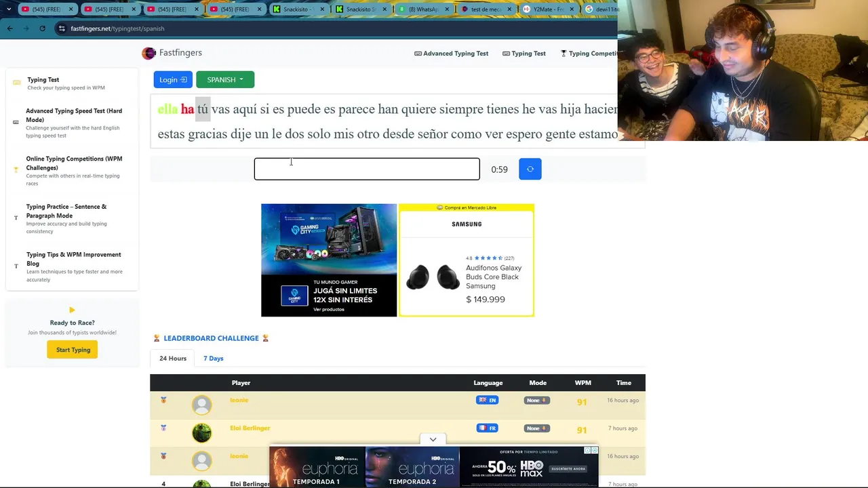Click the EN language flag badge
This screenshot has width=868, height=488.
click(x=487, y=400)
